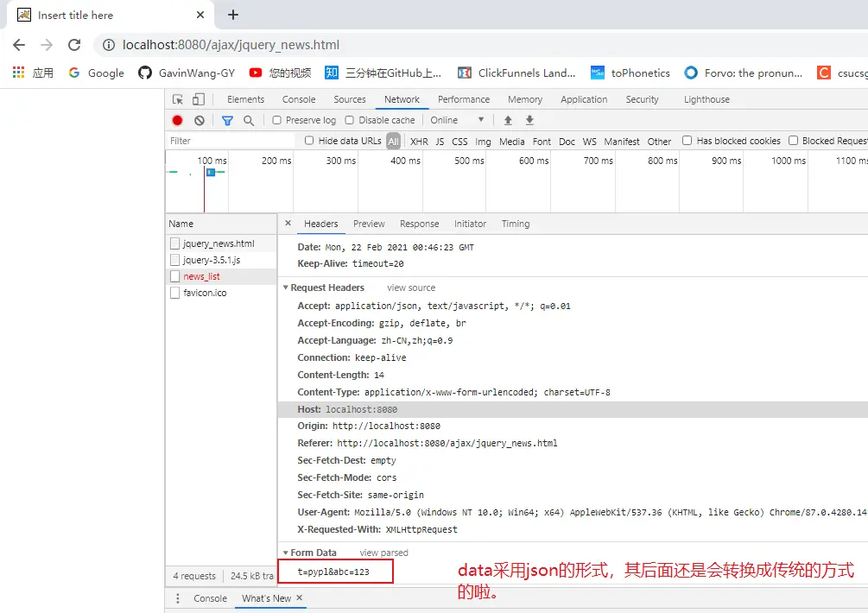Click the record network log button
868x613 pixels.
[177, 121]
